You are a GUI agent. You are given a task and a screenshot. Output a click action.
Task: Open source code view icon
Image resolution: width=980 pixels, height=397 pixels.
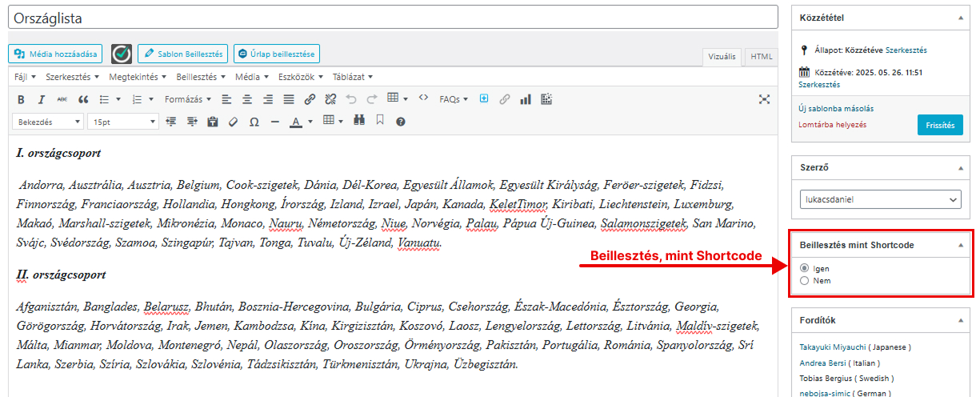pyautogui.click(x=423, y=99)
